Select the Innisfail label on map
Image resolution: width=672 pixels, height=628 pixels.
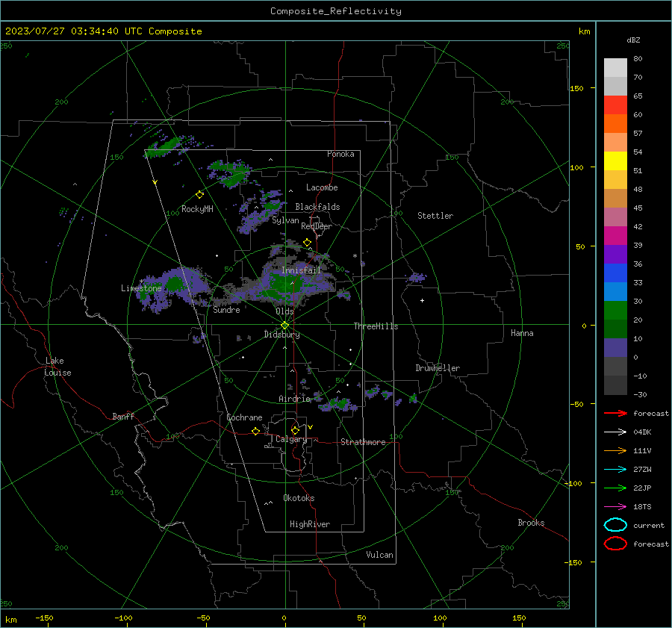301,270
